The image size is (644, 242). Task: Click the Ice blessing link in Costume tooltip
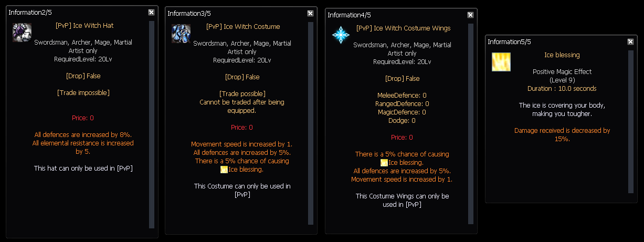coord(246,169)
